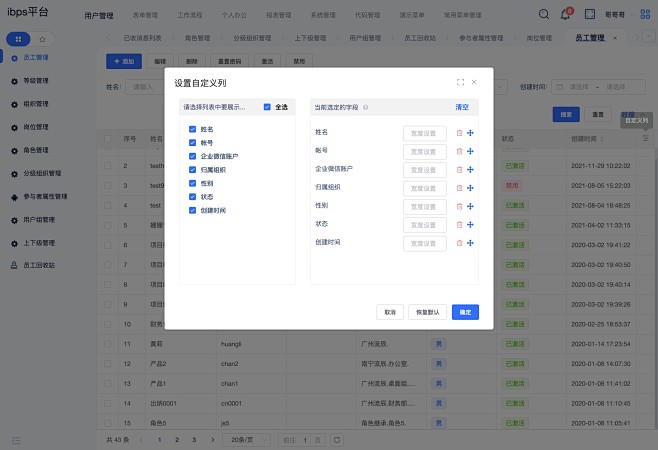658x450 pixels.
Task: Open the 系统管理 top menu
Action: [323, 15]
